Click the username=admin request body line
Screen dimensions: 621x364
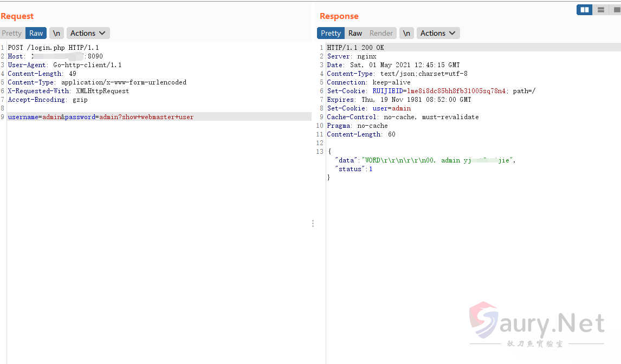pyautogui.click(x=100, y=117)
